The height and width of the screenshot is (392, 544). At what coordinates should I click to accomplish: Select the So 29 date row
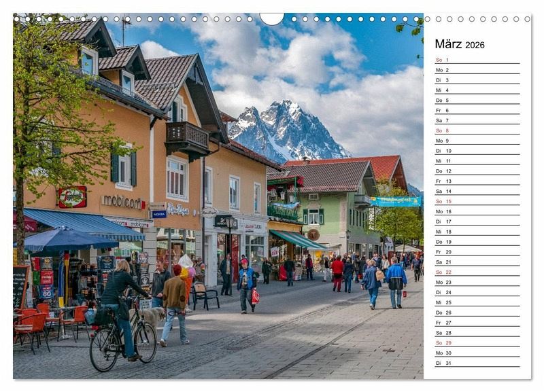(x=477, y=343)
